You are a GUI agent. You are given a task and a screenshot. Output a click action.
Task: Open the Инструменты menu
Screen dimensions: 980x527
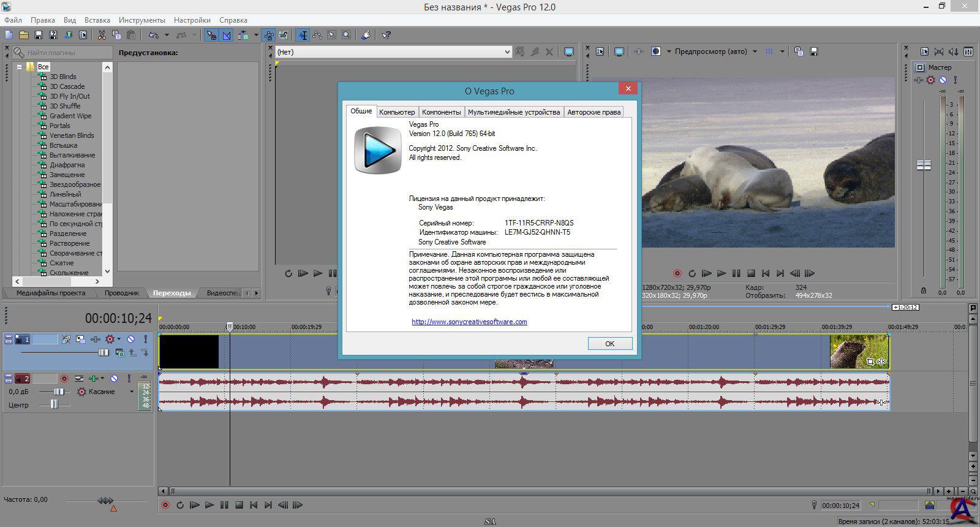[x=141, y=20]
